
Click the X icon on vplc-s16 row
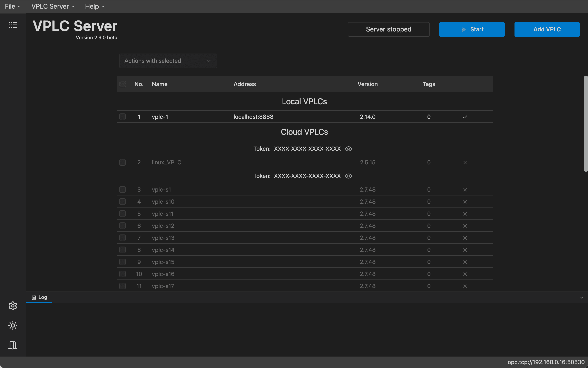(465, 274)
